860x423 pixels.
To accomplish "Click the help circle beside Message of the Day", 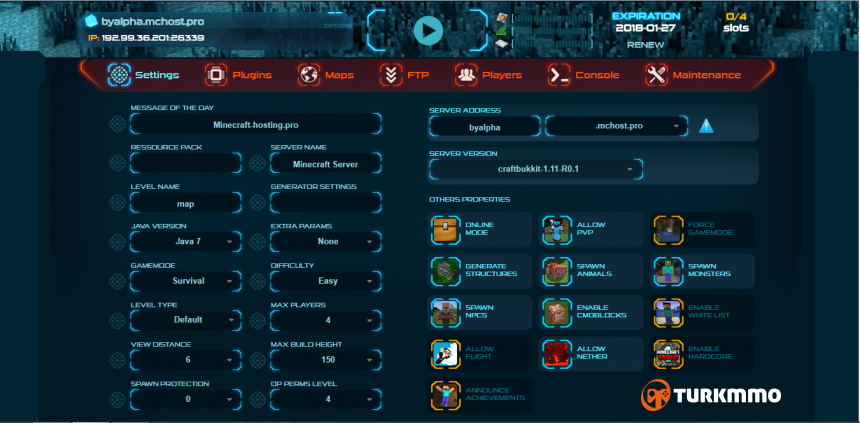I will point(117,124).
